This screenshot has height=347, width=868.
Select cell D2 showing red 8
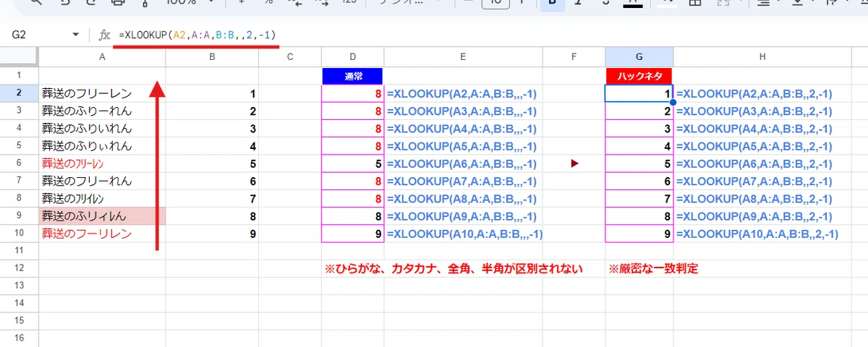point(353,93)
